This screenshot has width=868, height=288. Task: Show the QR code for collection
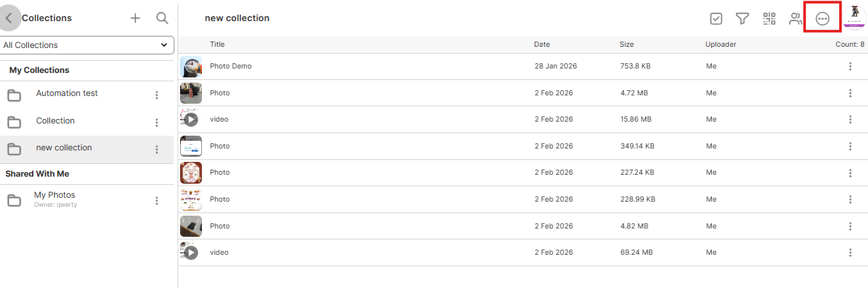(769, 19)
